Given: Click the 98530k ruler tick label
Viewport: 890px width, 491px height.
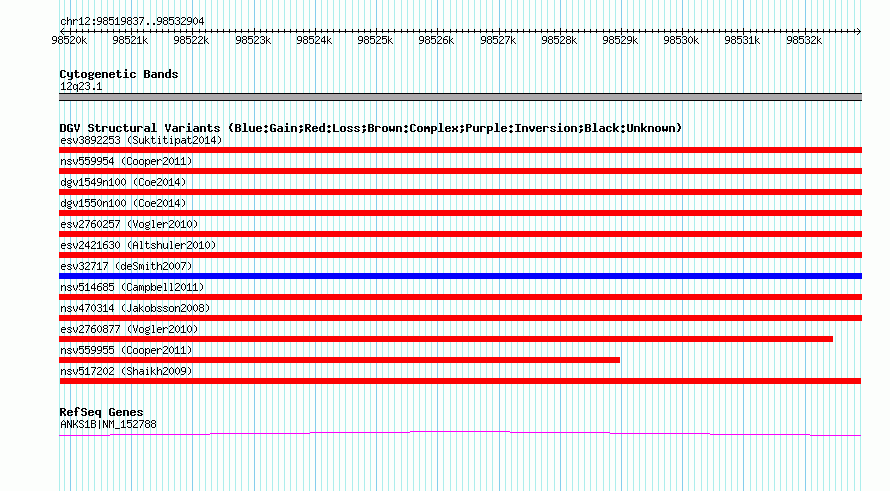Looking at the screenshot, I should pyautogui.click(x=681, y=40).
